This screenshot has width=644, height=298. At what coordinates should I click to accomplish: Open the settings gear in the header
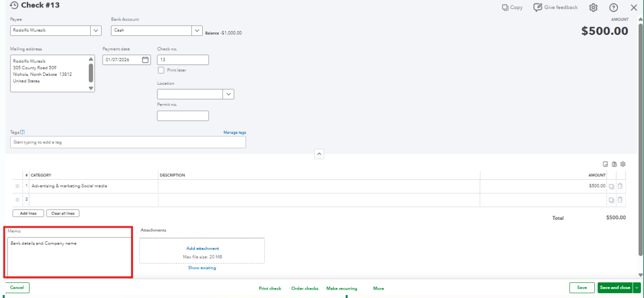[x=593, y=7]
